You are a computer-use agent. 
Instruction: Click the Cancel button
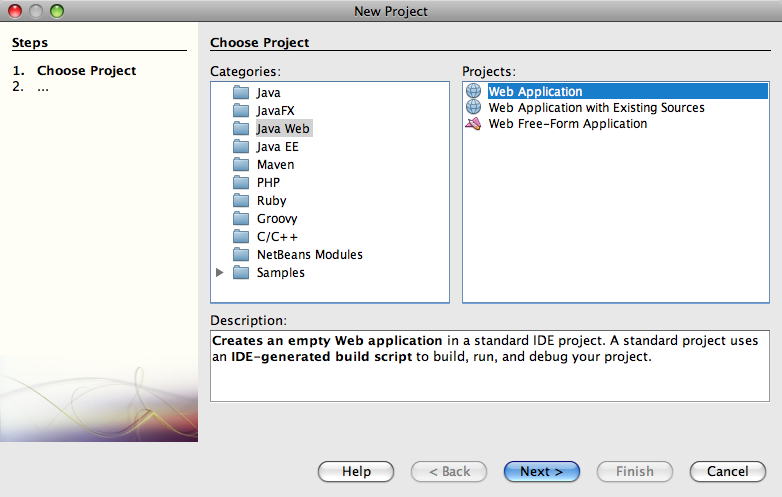[727, 471]
